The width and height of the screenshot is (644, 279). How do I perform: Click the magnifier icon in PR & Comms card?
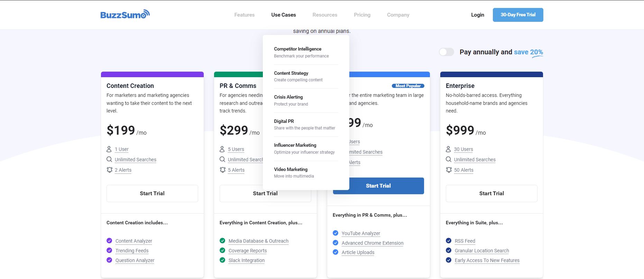tap(222, 159)
